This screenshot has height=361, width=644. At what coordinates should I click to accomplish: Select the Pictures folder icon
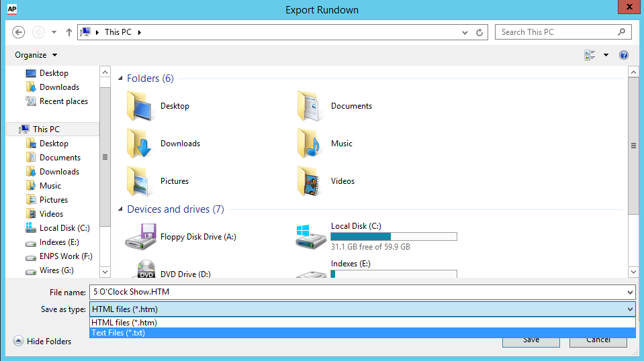coord(139,181)
